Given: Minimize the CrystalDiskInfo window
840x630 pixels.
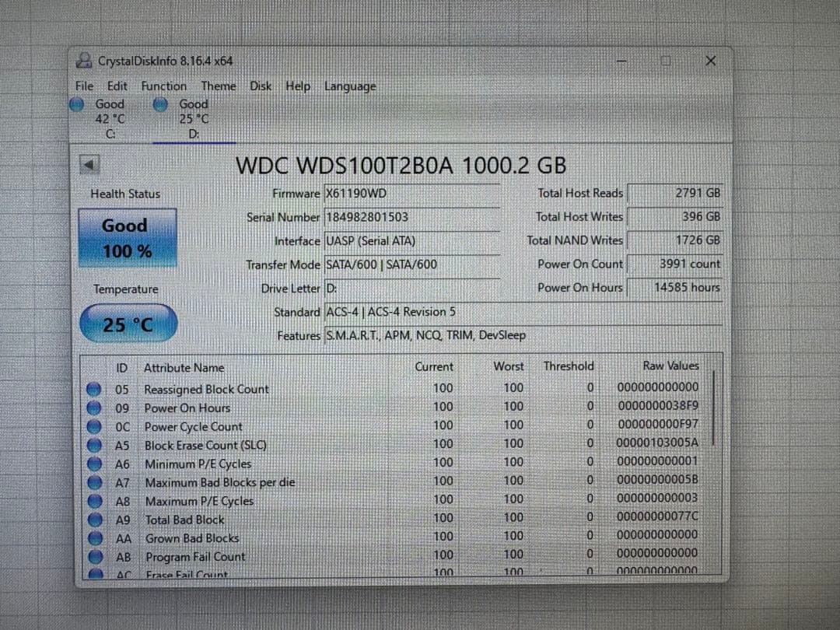Looking at the screenshot, I should click(x=621, y=61).
